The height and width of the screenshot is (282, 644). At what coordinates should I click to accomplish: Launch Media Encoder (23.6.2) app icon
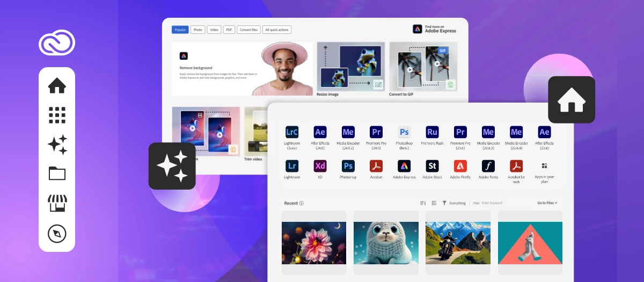(x=488, y=132)
